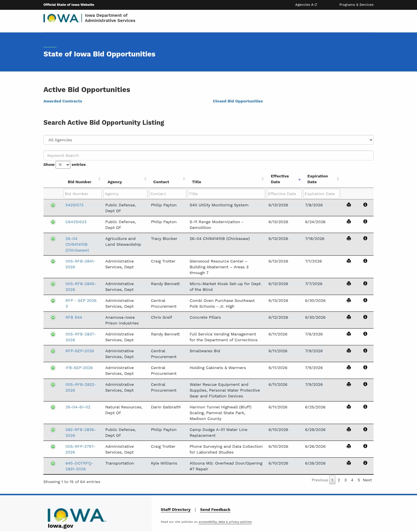Screen dimensions: 417x532
Task: Print the Combi Oven Purchase bid
Action: tap(349, 300)
